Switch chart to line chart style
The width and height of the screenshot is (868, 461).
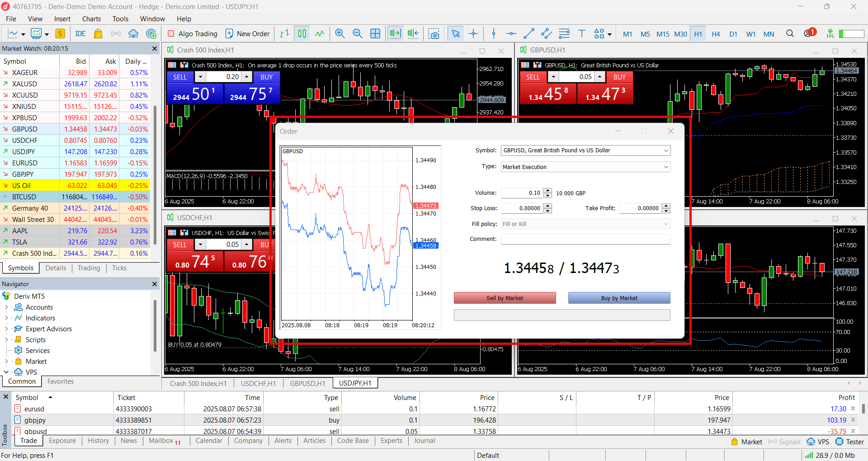[320, 33]
